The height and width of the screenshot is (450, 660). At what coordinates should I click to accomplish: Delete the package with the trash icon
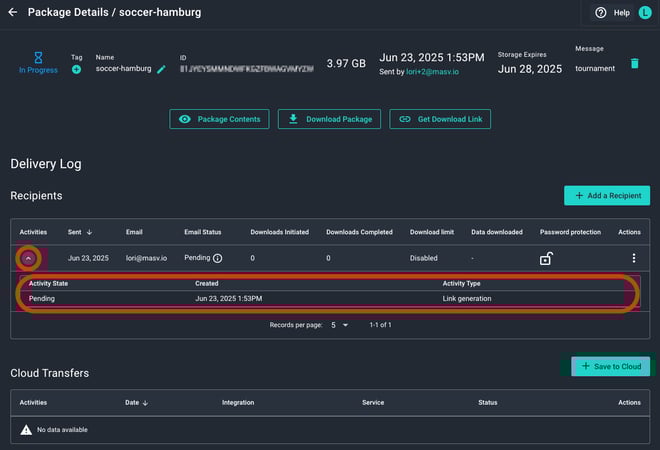pyautogui.click(x=635, y=64)
